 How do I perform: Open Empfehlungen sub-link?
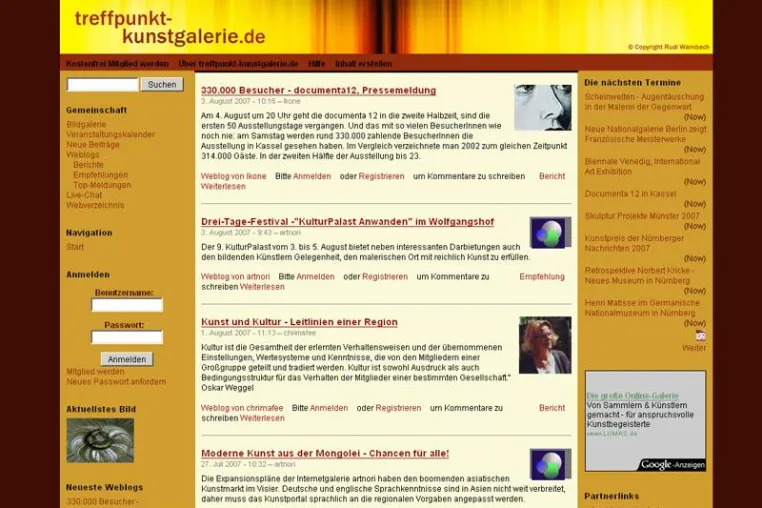pos(100,175)
